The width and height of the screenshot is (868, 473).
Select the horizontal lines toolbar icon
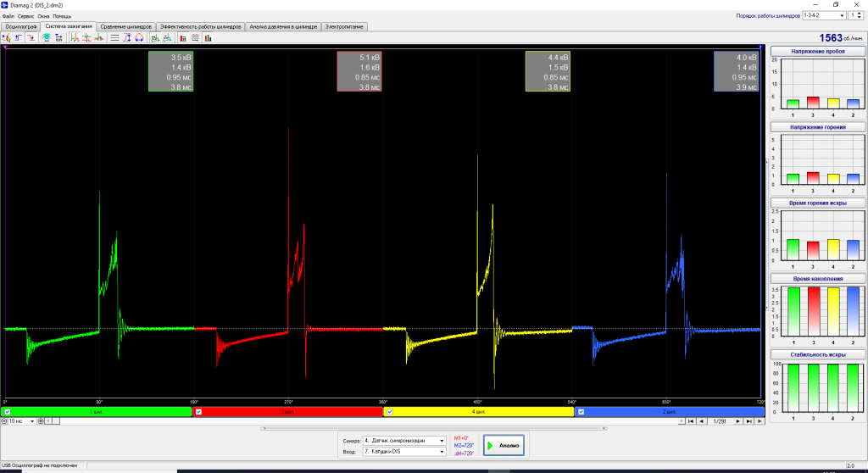pyautogui.click(x=114, y=37)
